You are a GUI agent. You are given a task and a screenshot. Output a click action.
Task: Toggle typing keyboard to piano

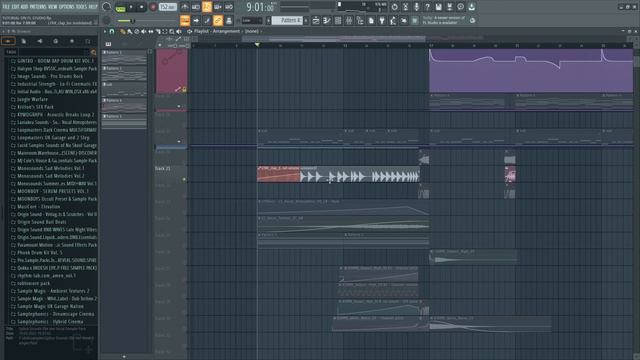point(185,20)
